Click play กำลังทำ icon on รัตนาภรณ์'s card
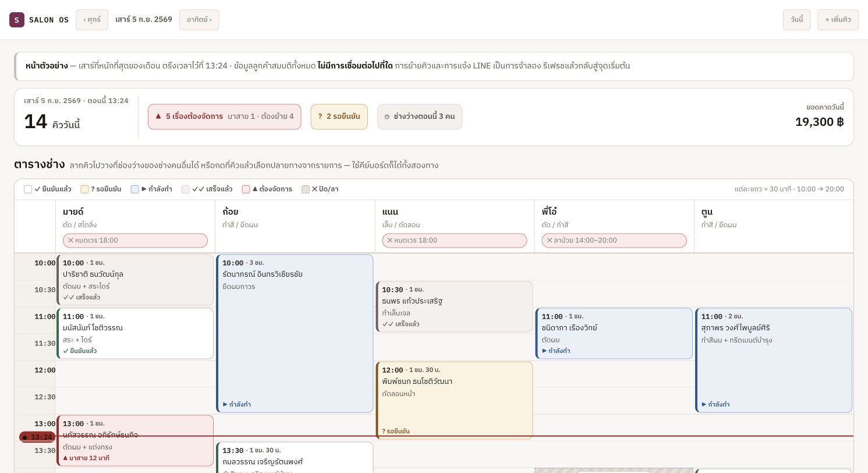 [x=225, y=404]
